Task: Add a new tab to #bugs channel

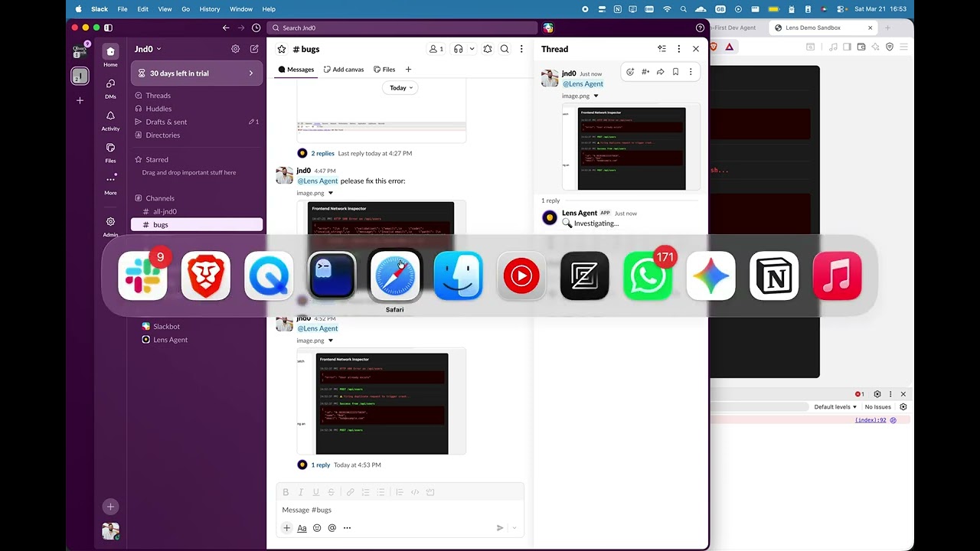Action: pyautogui.click(x=408, y=70)
